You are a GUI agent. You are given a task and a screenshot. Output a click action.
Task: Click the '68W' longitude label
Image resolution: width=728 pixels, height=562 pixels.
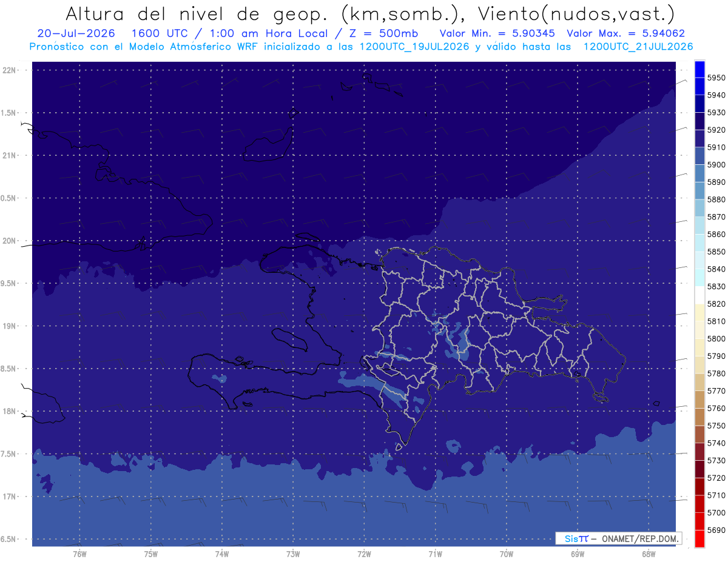click(648, 554)
